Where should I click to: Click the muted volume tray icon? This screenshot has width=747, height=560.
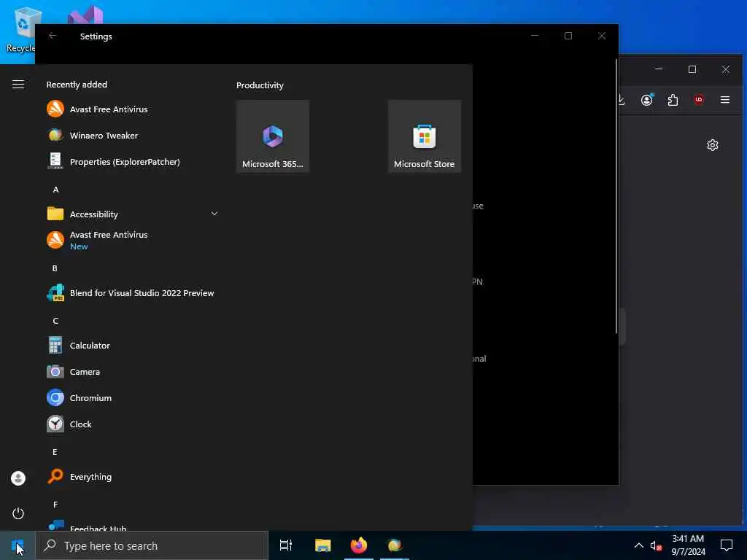coord(656,546)
